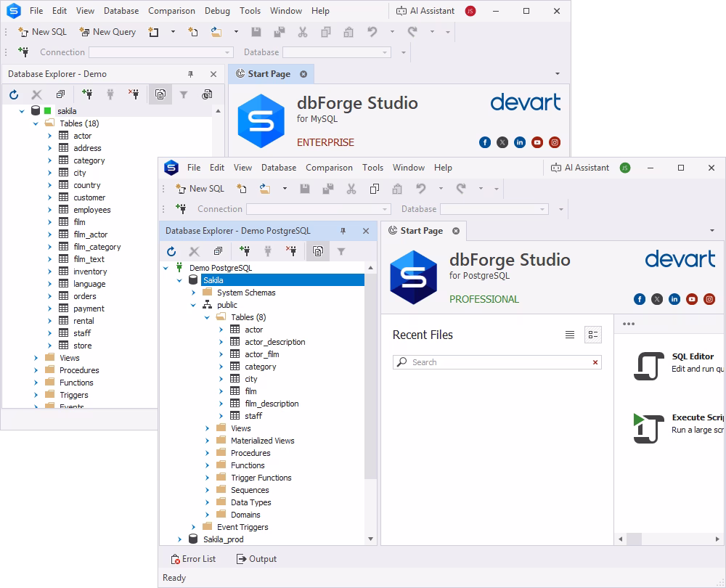Expand Materialized Views folder
Viewport: 726px width, 588px height.
(208, 441)
